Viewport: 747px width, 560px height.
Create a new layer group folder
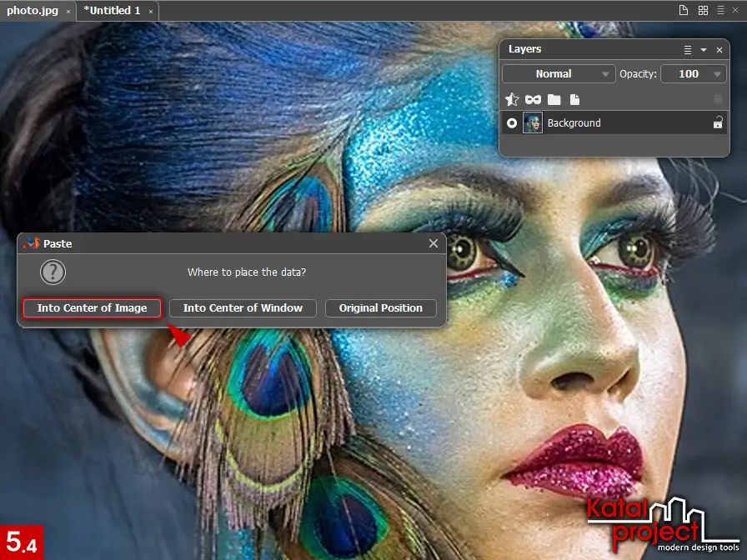click(554, 99)
